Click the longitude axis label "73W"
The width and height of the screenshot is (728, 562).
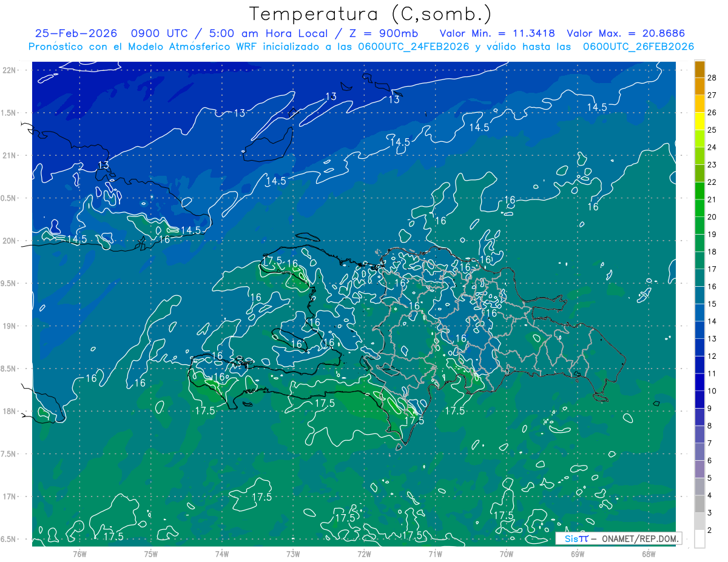tap(293, 554)
